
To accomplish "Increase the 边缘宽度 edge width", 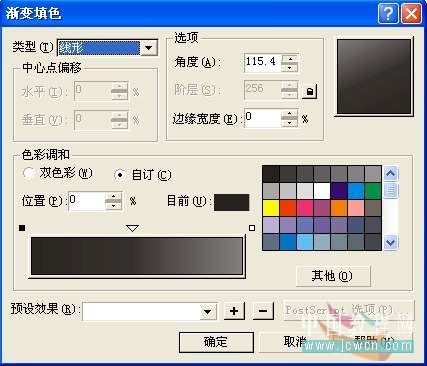I will point(289,115).
